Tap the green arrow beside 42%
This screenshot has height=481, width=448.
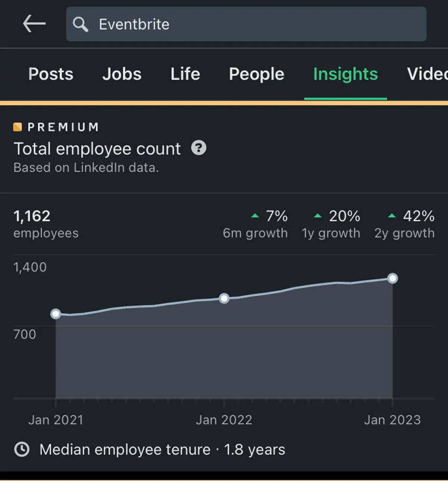point(392,216)
